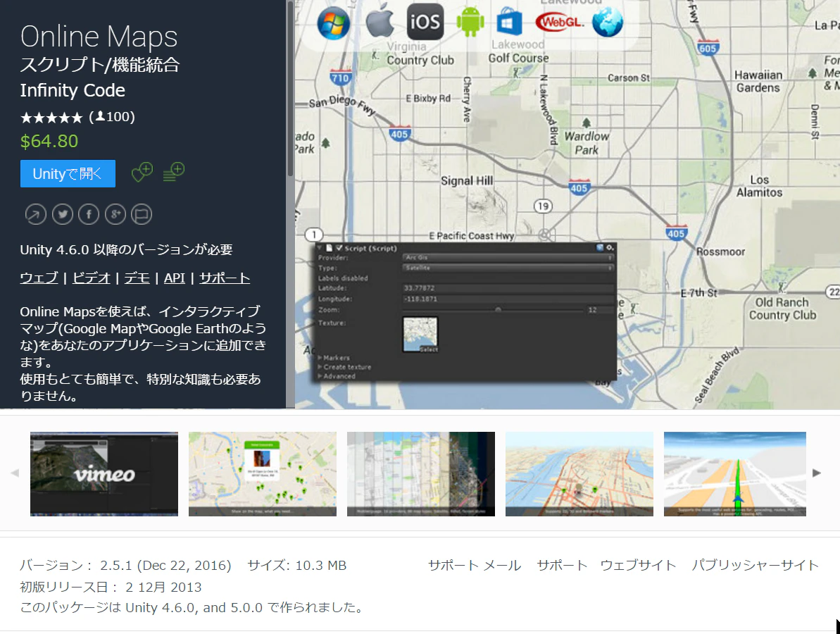Open the ビデオ link
Viewport: 840px width, 634px height.
click(92, 278)
